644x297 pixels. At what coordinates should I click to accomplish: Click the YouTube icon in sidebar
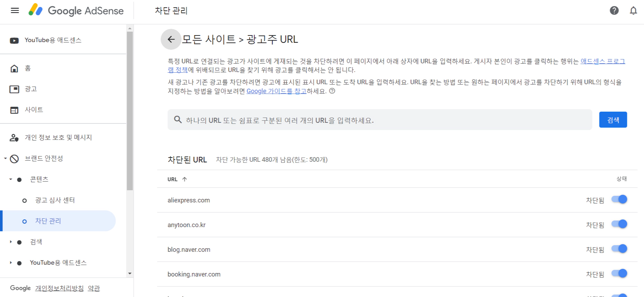[x=14, y=40]
